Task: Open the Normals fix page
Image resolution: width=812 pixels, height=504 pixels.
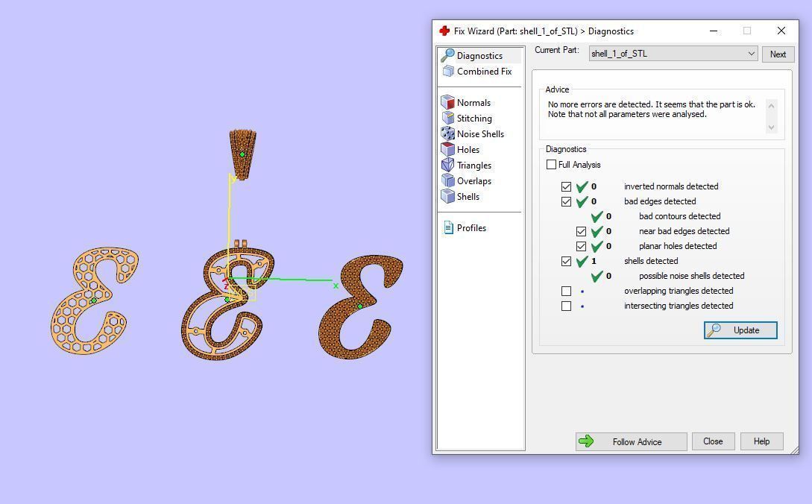Action: pos(473,103)
